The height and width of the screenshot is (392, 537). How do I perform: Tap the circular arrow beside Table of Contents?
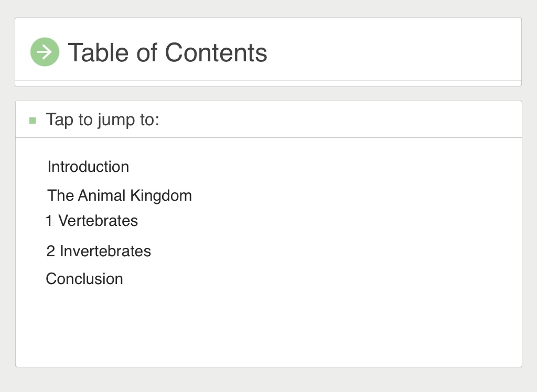tap(45, 52)
